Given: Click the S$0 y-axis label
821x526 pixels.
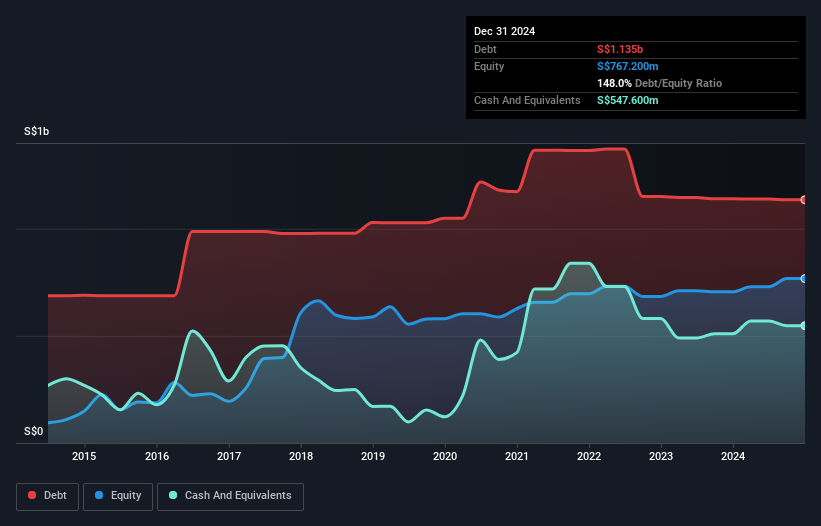Looking at the screenshot, I should pos(34,431).
